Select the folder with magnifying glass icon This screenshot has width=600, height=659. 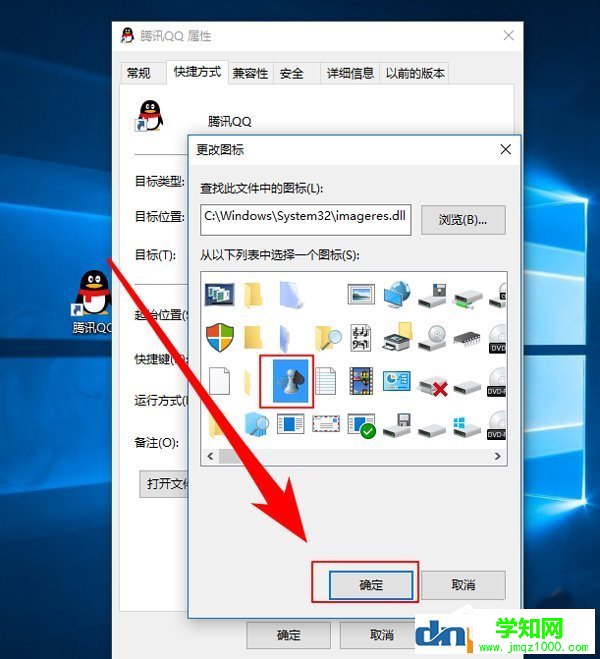(328, 337)
